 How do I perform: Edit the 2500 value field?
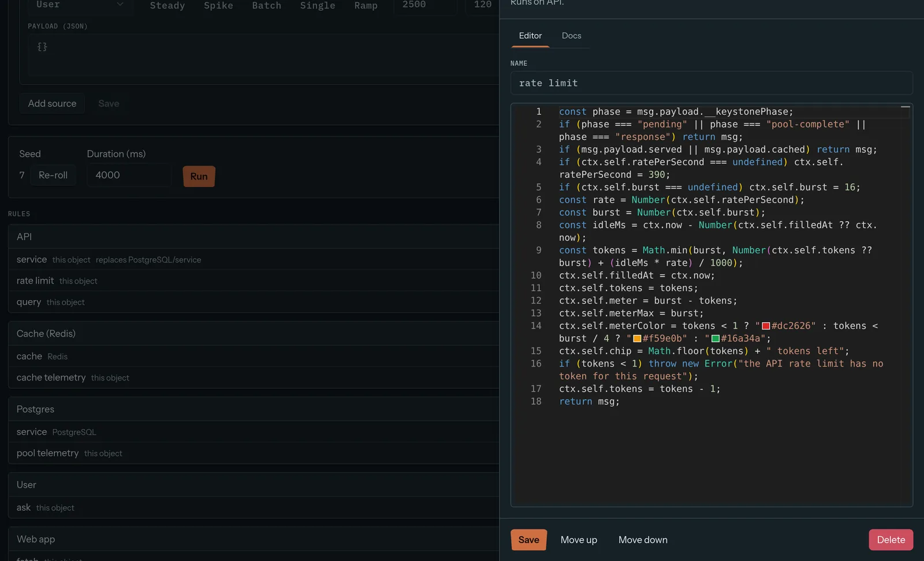(425, 5)
